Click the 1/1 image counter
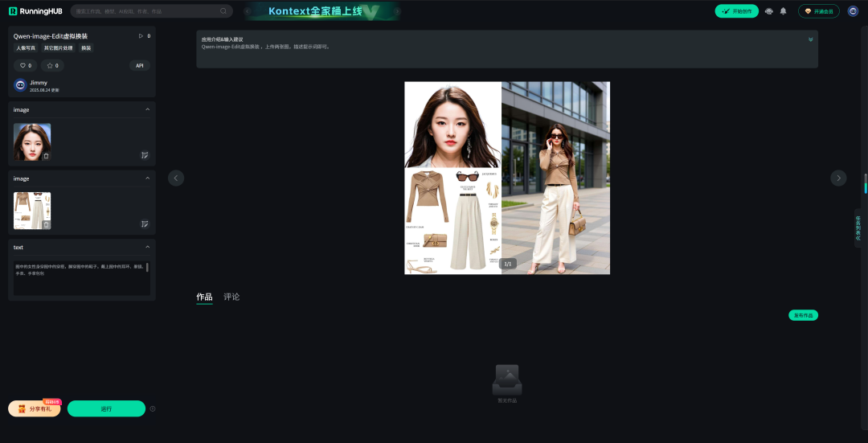868x443 pixels. pyautogui.click(x=508, y=264)
